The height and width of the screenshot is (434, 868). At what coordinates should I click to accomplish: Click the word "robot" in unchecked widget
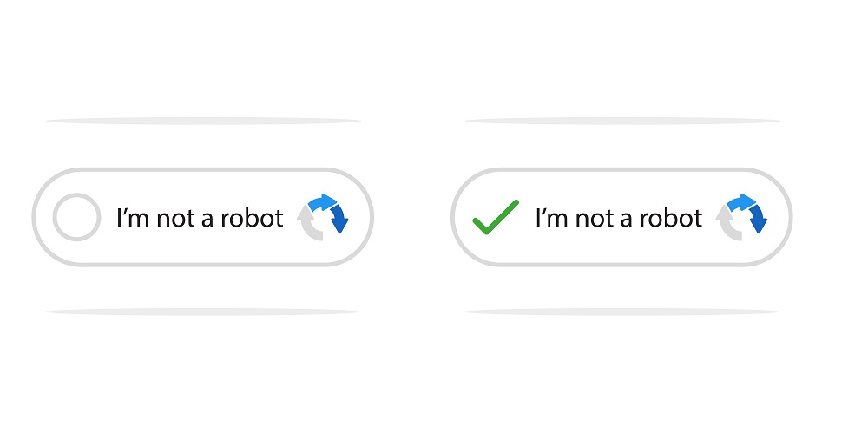[x=253, y=218]
